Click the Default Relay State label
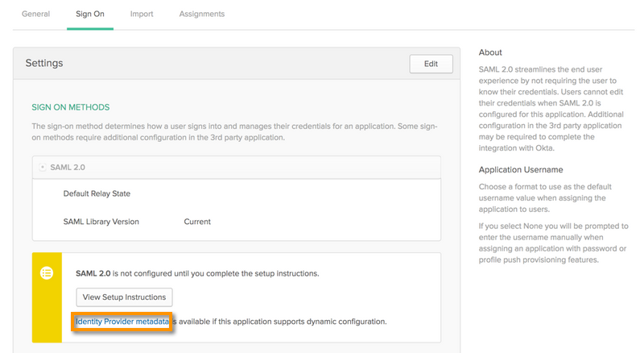This screenshot has height=353, width=644. point(97,193)
